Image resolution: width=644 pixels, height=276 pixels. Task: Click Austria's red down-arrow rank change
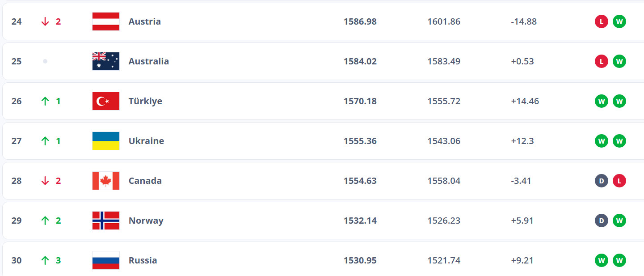coord(45,21)
